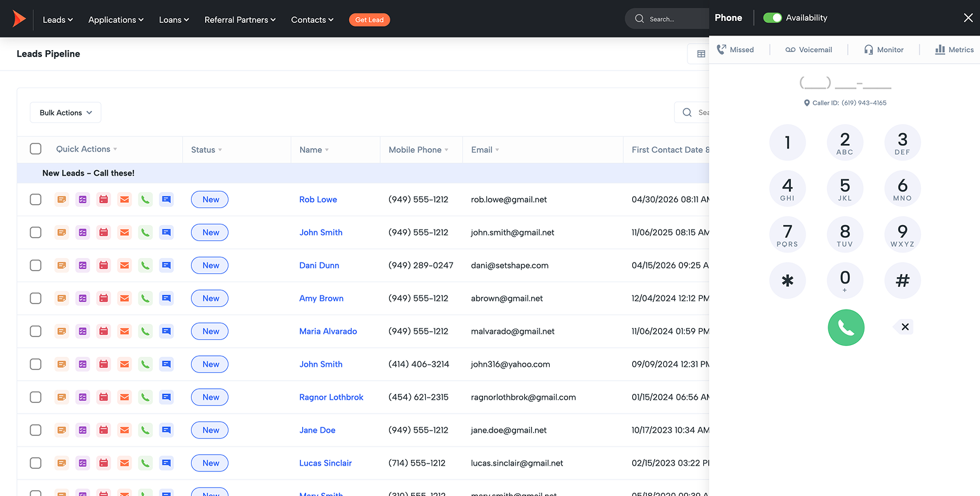Image resolution: width=980 pixels, height=496 pixels.
Task: Sort by Name column header
Action: [314, 150]
